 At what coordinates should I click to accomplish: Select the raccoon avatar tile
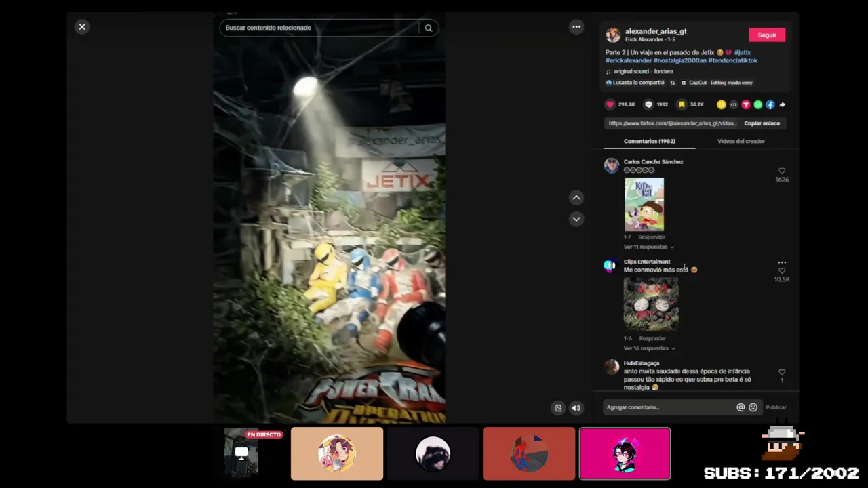pos(433,453)
